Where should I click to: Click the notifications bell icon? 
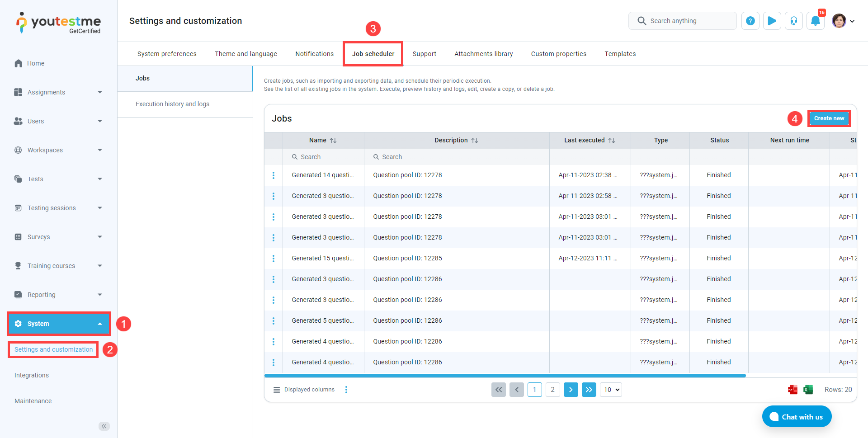pos(815,21)
